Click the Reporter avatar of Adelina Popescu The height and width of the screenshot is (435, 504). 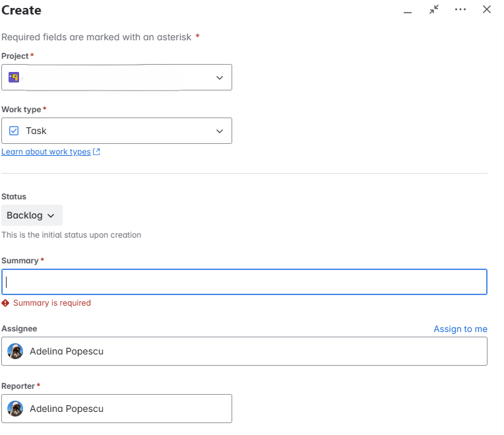[x=15, y=409]
